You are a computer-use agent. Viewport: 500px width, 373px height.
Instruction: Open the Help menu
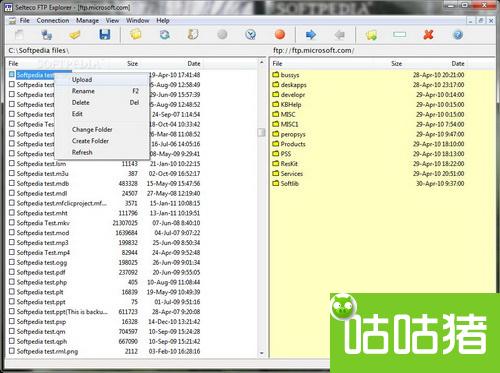tap(163, 20)
